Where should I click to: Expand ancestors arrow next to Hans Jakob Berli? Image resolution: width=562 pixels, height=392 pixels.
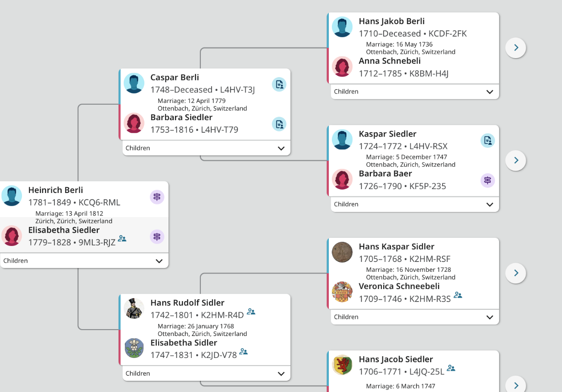[516, 47]
